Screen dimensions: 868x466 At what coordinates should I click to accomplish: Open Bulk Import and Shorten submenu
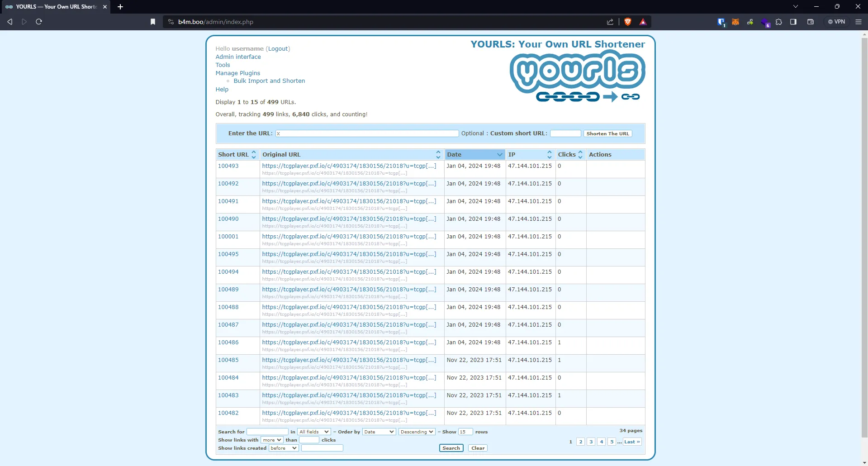tap(269, 81)
